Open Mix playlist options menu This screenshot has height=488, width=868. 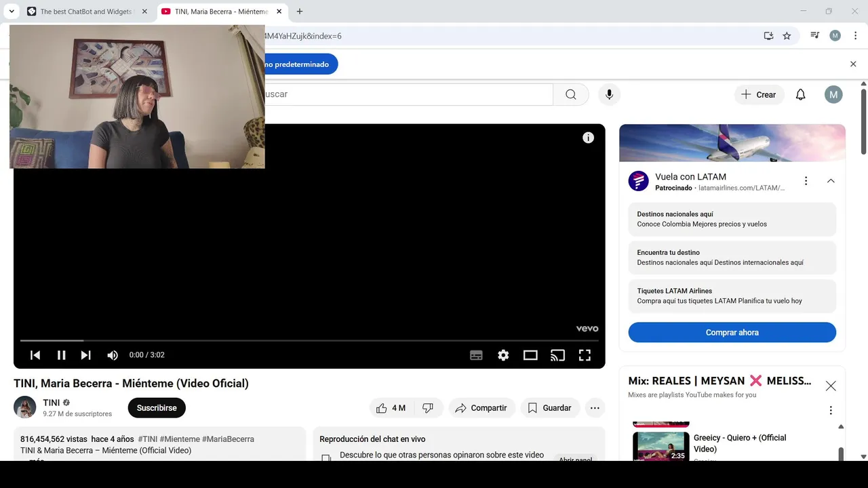coord(831,410)
